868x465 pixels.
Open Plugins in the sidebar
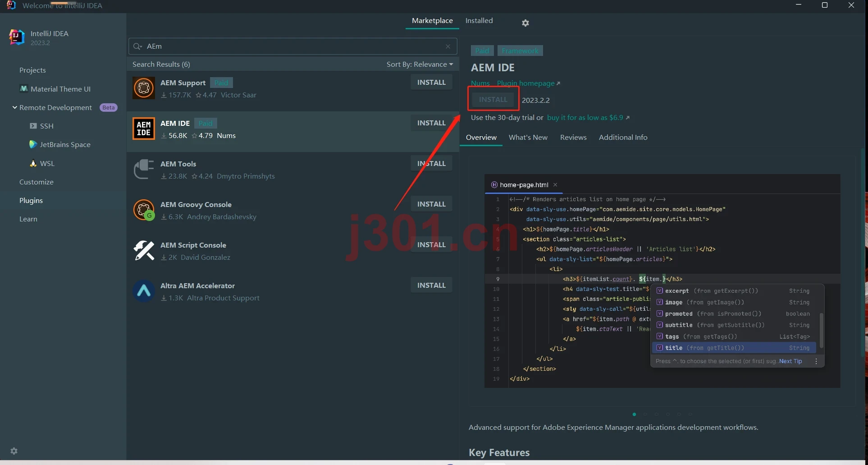coord(31,200)
